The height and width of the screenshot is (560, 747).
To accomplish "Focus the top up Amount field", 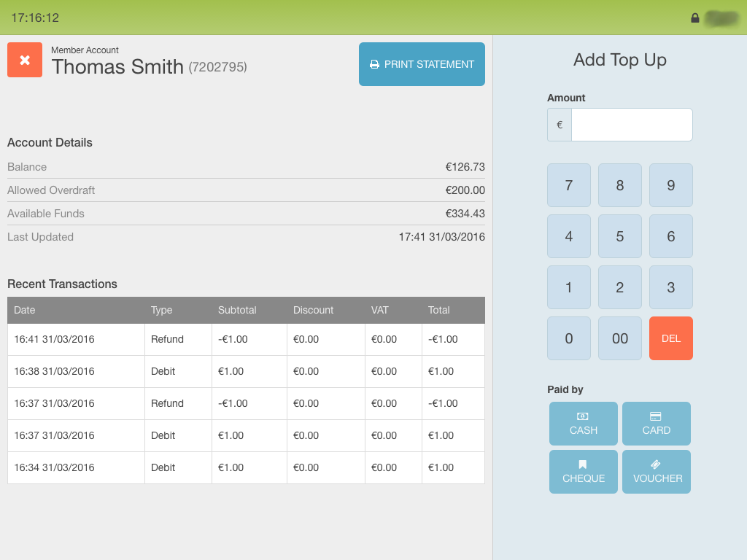I will pos(631,125).
